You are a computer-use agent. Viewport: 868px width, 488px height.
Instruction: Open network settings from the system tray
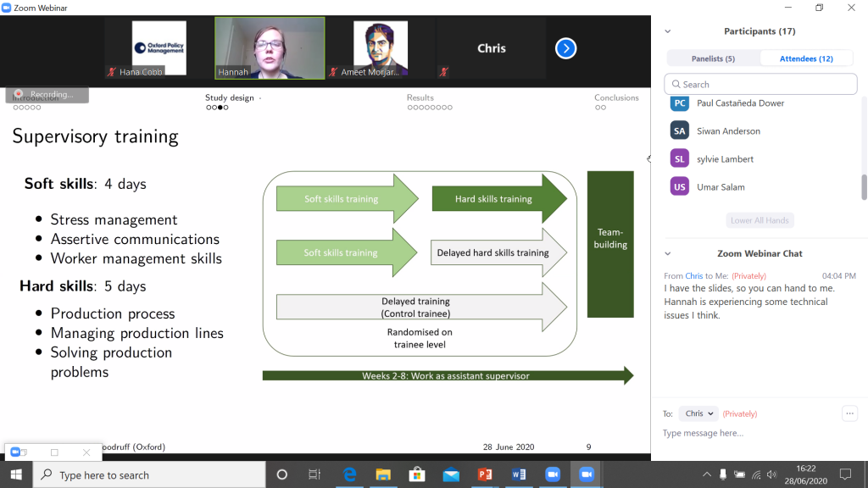pyautogui.click(x=756, y=474)
